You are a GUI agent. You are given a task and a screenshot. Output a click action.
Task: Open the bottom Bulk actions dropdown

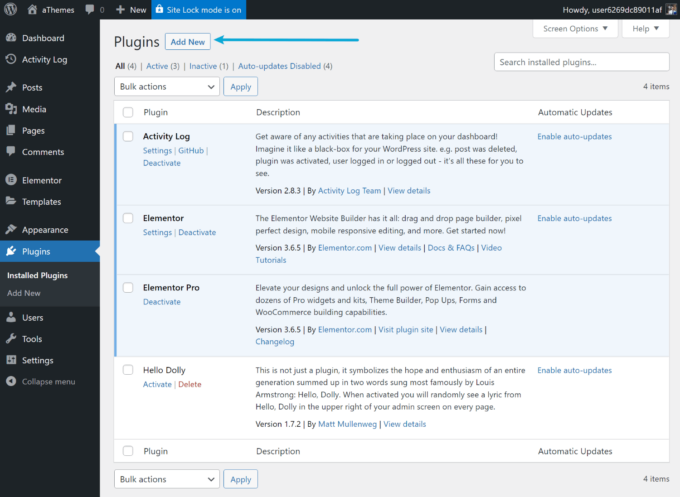point(167,479)
